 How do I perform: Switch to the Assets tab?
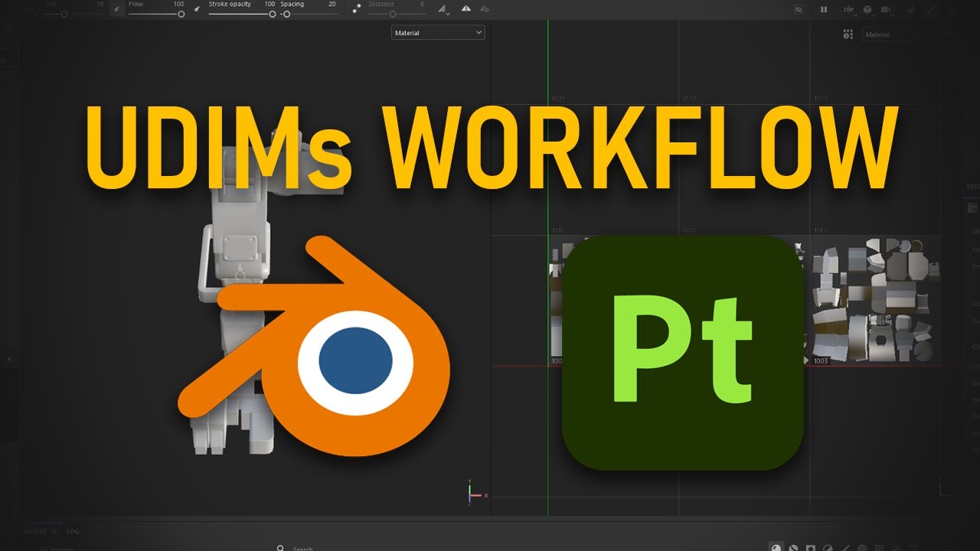pos(34,531)
